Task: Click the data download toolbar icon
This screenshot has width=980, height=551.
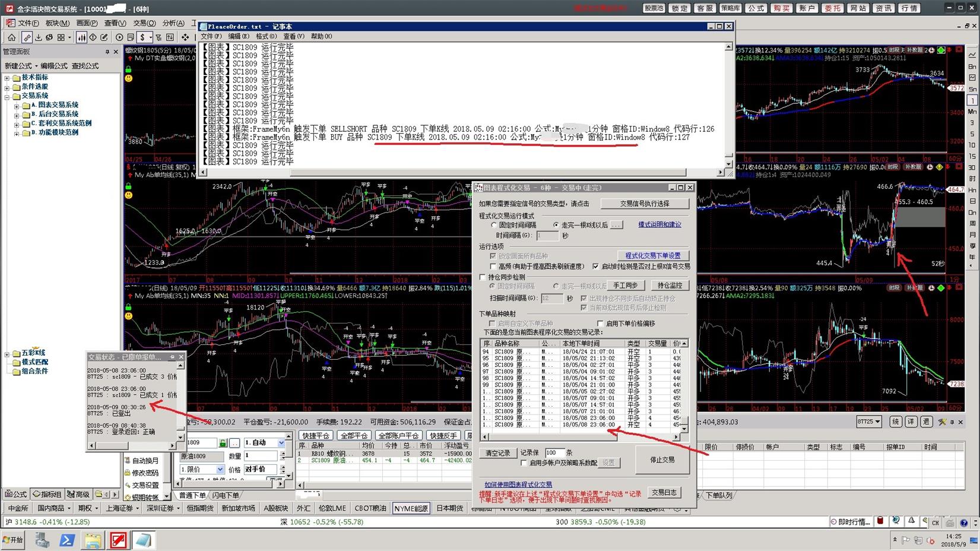Action: [x=39, y=37]
